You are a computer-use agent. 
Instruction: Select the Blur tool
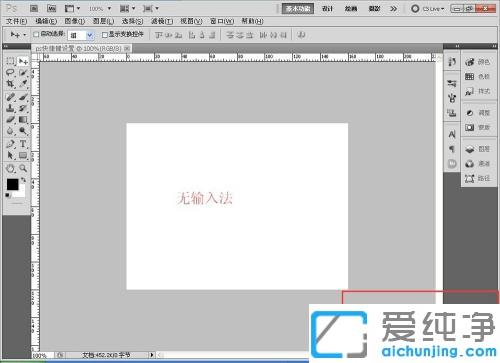[10, 131]
